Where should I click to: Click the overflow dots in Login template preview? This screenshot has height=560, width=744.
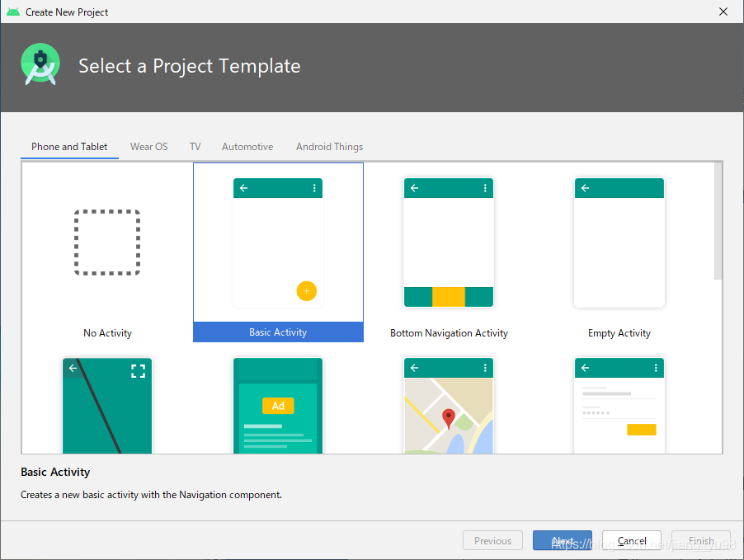(x=656, y=368)
